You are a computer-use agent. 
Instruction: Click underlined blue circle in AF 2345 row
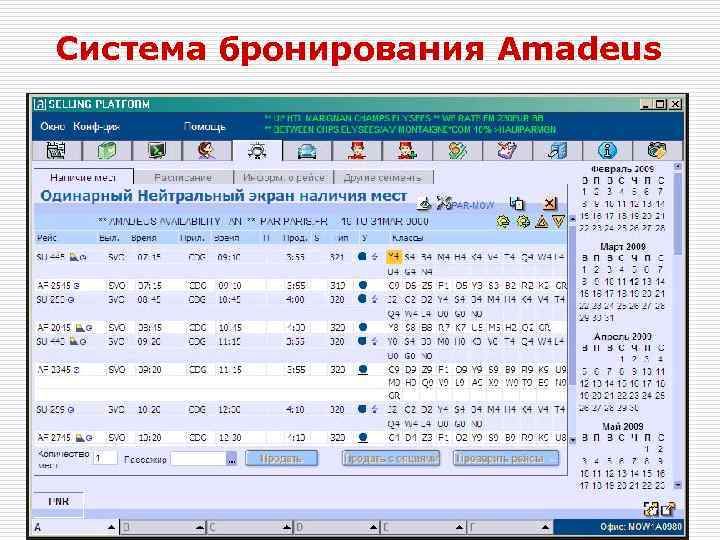click(x=363, y=369)
